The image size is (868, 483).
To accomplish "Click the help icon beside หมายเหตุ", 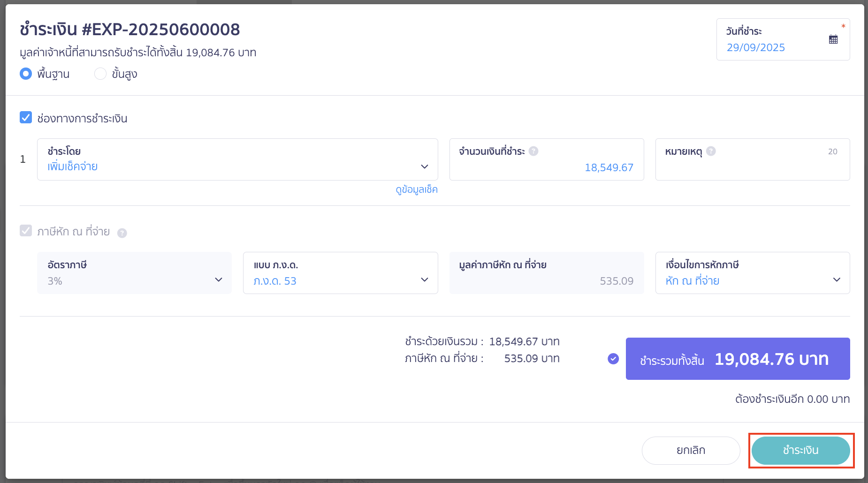I will click(x=711, y=151).
